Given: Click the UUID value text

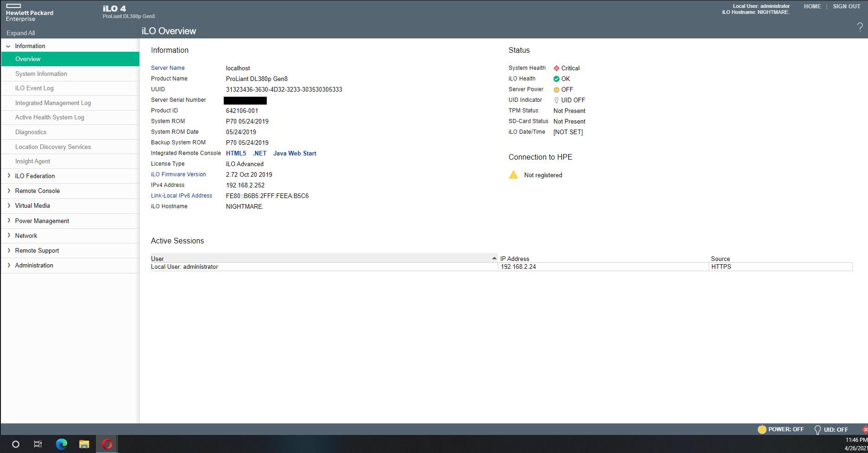Looking at the screenshot, I should pyautogui.click(x=284, y=89).
